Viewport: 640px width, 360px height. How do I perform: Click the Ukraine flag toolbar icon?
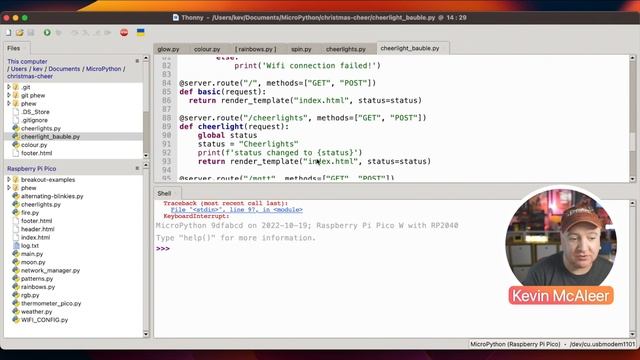pos(140,33)
